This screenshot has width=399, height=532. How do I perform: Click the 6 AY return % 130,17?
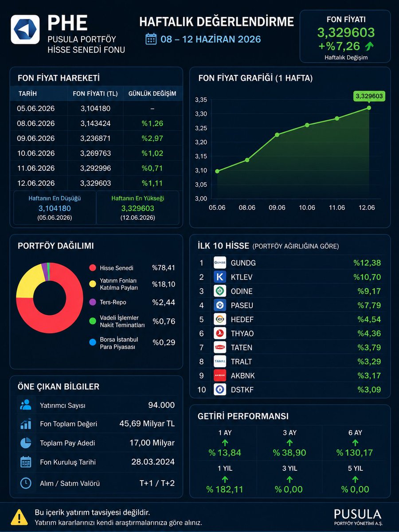pos(355,453)
